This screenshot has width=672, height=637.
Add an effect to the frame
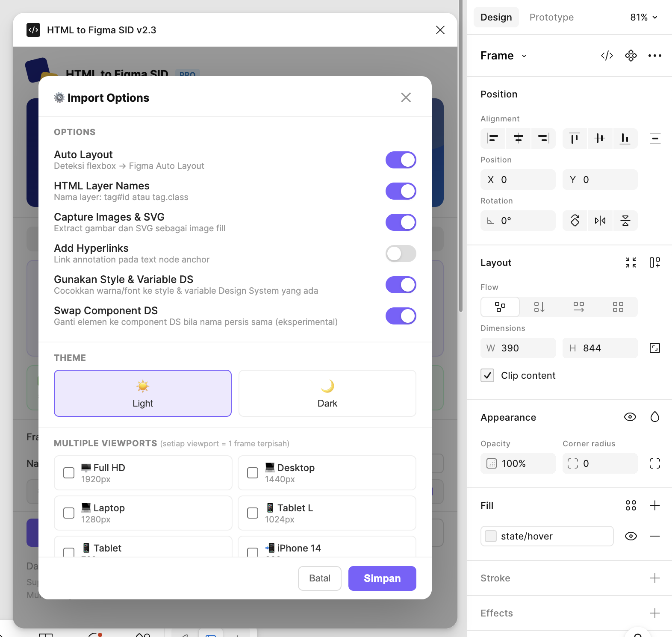tap(655, 613)
